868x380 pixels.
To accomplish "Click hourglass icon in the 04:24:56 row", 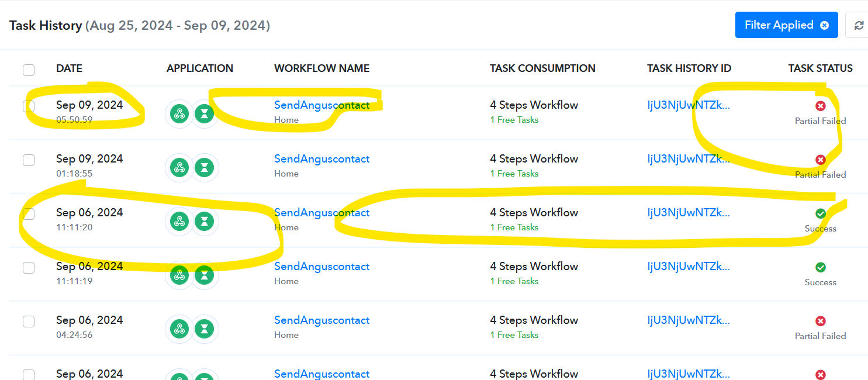I will point(204,329).
